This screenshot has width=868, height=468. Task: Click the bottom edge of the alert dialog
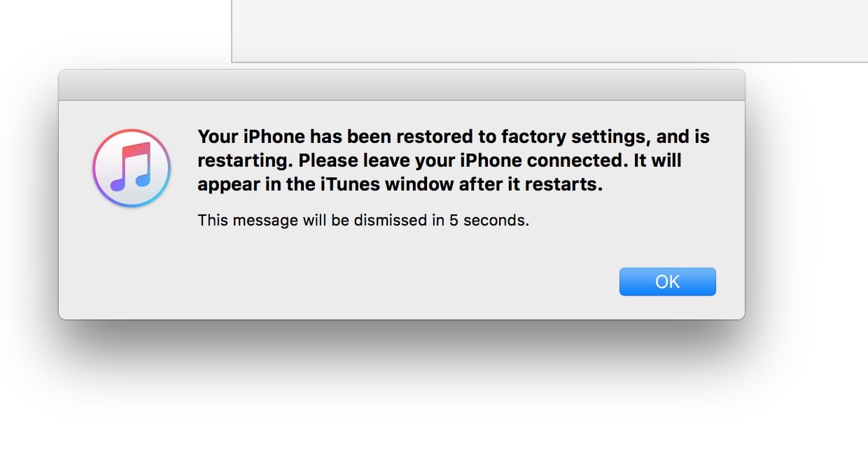click(401, 317)
